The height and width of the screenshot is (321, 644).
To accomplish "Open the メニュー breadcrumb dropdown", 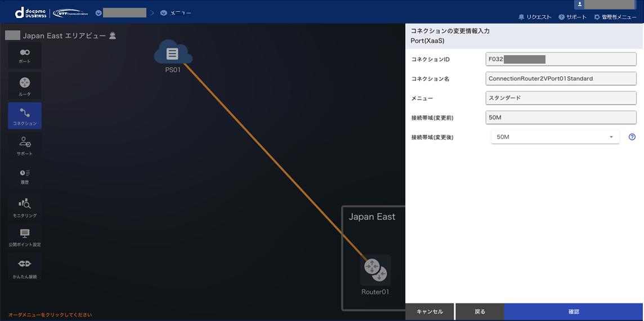I will tap(176, 12).
